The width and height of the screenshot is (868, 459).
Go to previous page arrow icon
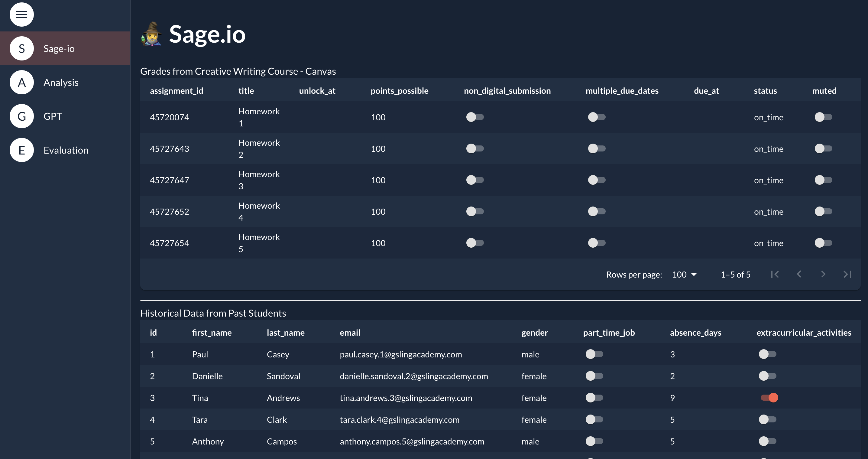799,274
